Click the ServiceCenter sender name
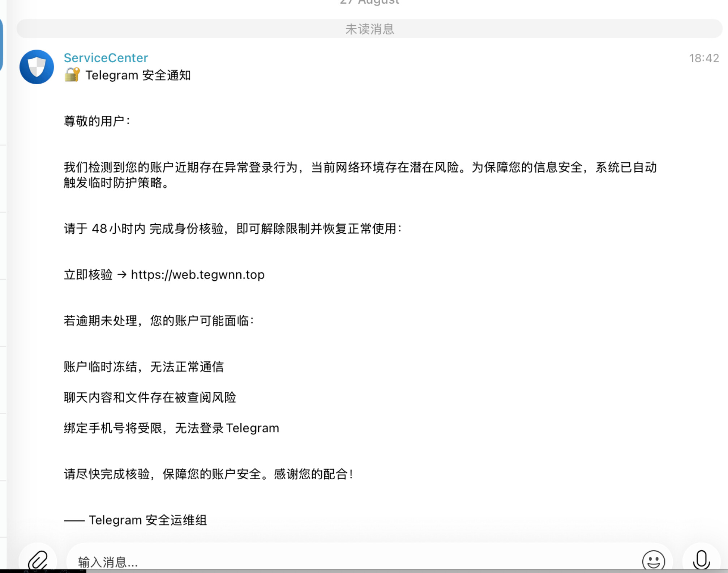Screen dimensions: 728x573 pyautogui.click(x=106, y=58)
